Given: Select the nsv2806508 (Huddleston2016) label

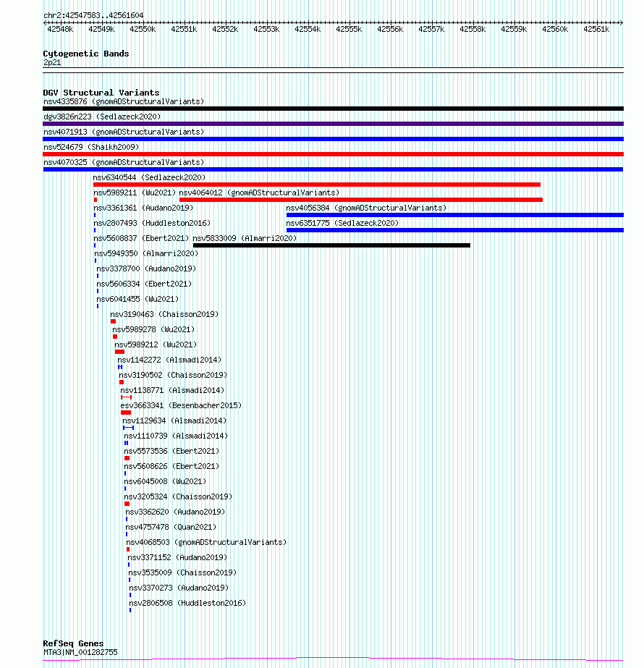Looking at the screenshot, I should 188,603.
